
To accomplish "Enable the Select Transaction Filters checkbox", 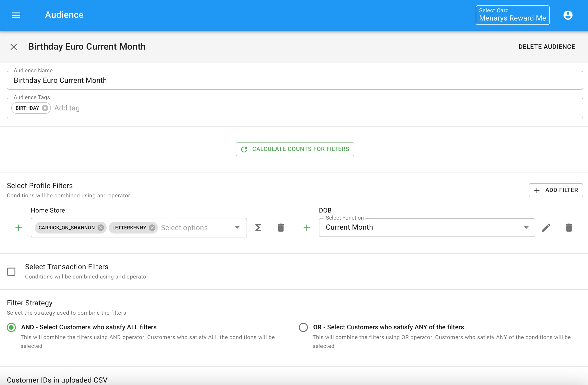I will point(11,271).
